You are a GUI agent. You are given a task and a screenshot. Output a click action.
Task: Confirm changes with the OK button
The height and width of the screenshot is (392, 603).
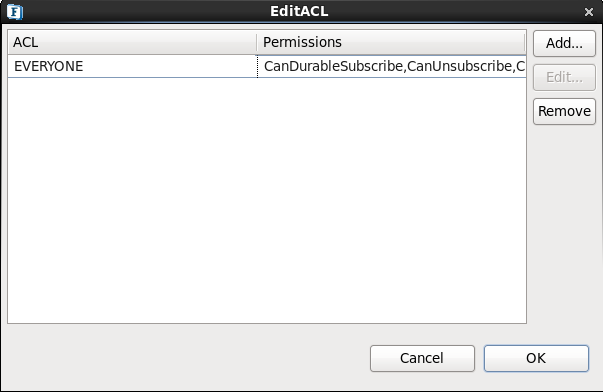[536, 358]
